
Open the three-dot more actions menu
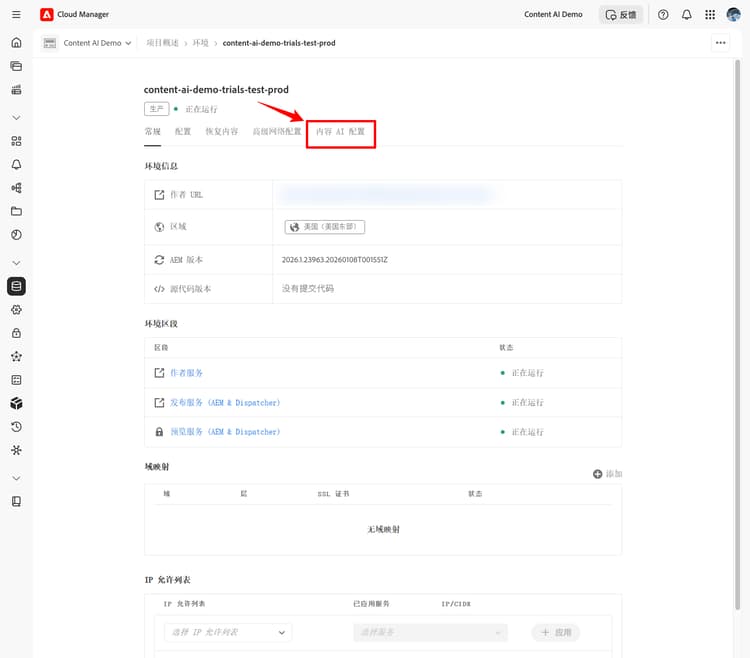pos(720,43)
